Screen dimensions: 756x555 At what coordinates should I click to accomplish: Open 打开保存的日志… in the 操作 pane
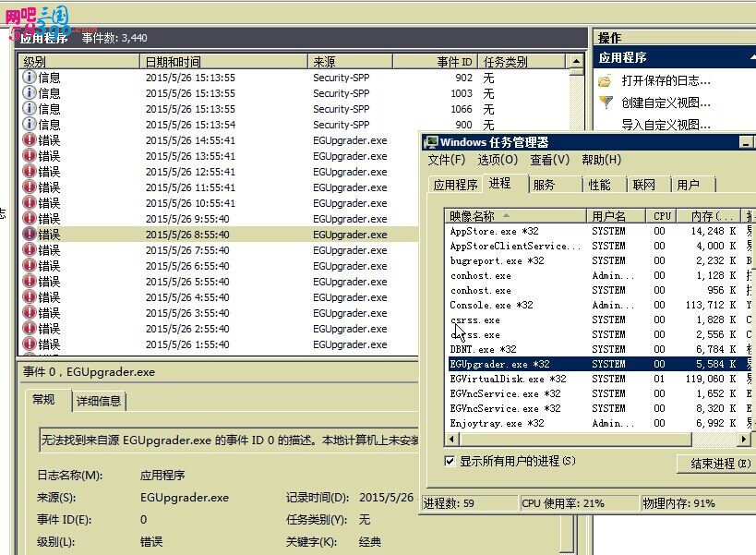(x=666, y=80)
